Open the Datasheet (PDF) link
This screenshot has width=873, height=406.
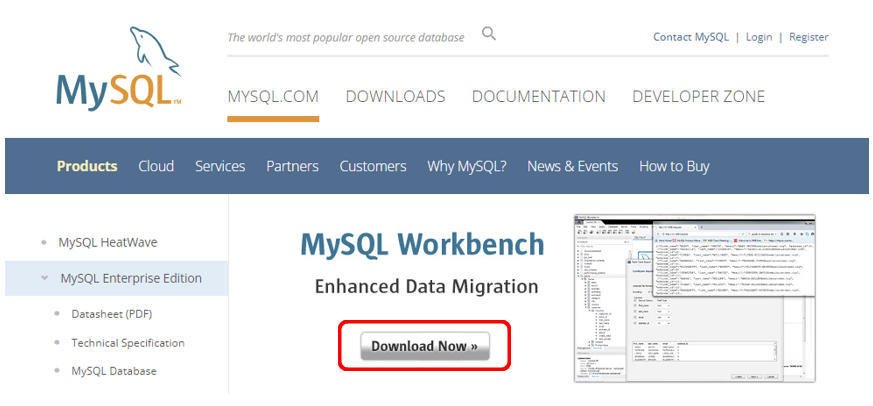coord(111,314)
